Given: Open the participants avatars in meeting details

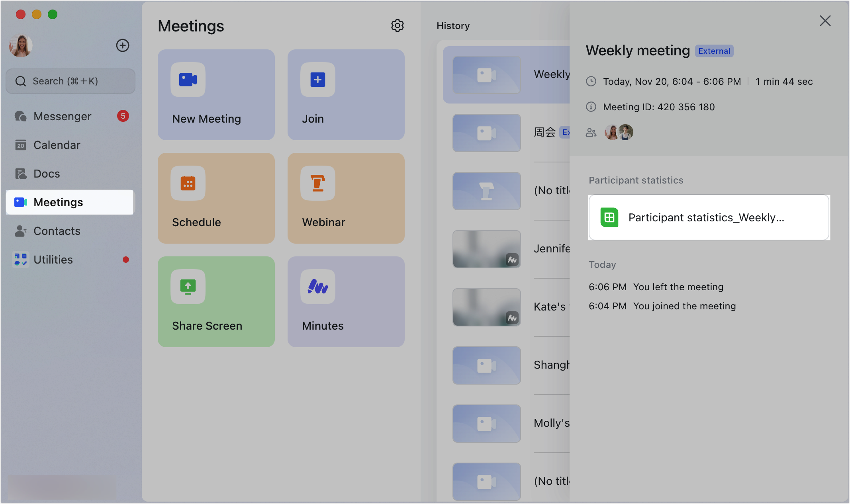Looking at the screenshot, I should [619, 132].
